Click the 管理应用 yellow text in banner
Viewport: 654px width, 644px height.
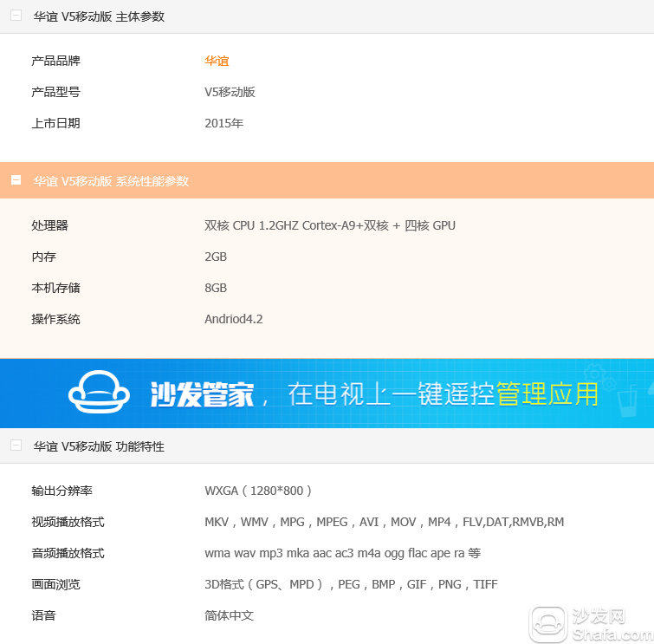[x=547, y=394]
